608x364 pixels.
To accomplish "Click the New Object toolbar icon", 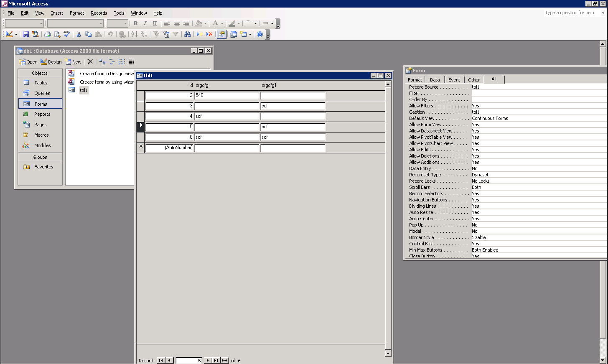I will pyautogui.click(x=243, y=34).
